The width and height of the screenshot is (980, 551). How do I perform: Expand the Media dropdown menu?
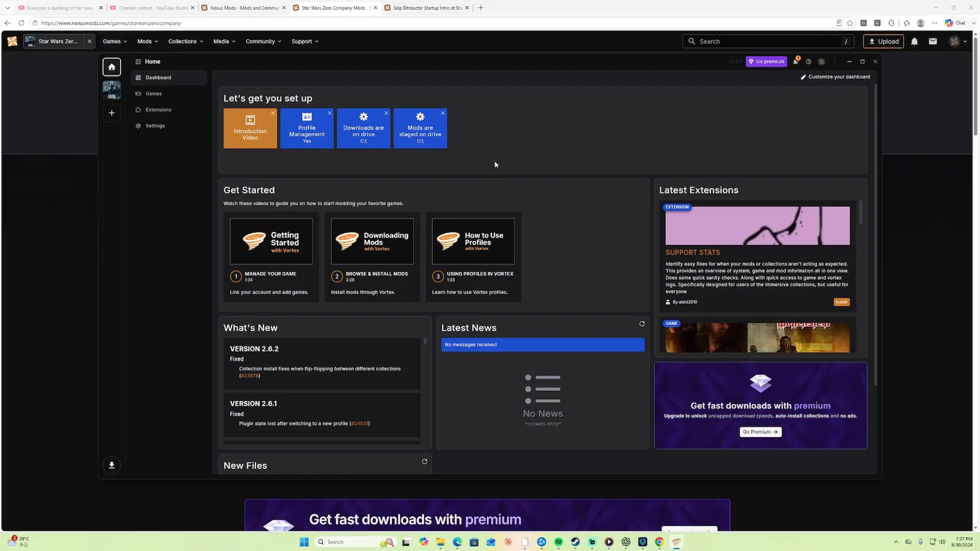coord(224,42)
